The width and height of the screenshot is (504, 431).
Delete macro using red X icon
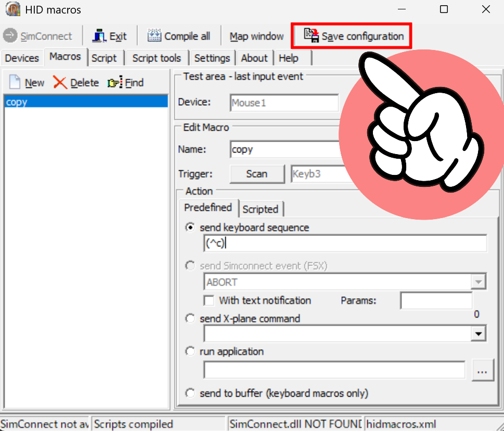coord(60,83)
